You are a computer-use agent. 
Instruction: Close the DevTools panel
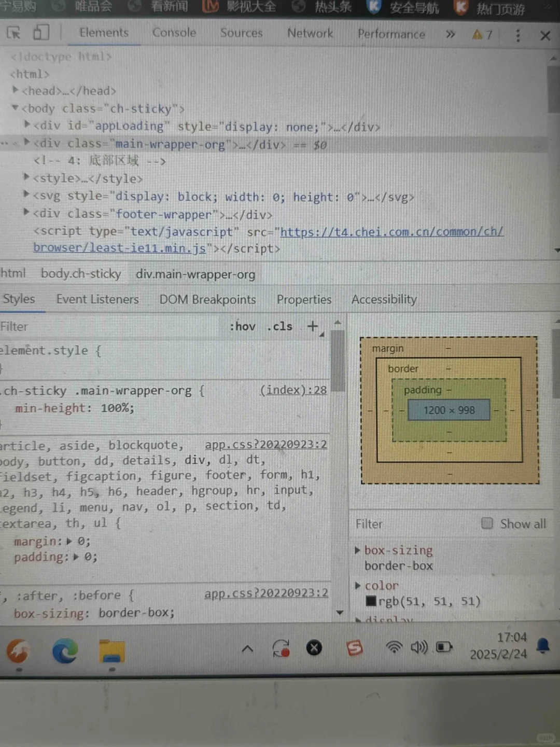[x=545, y=36]
